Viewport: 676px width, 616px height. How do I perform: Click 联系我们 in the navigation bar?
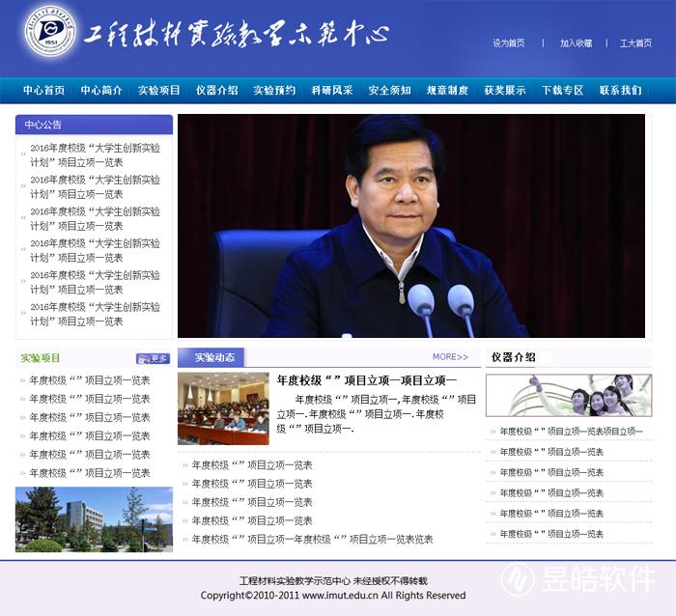click(x=620, y=91)
